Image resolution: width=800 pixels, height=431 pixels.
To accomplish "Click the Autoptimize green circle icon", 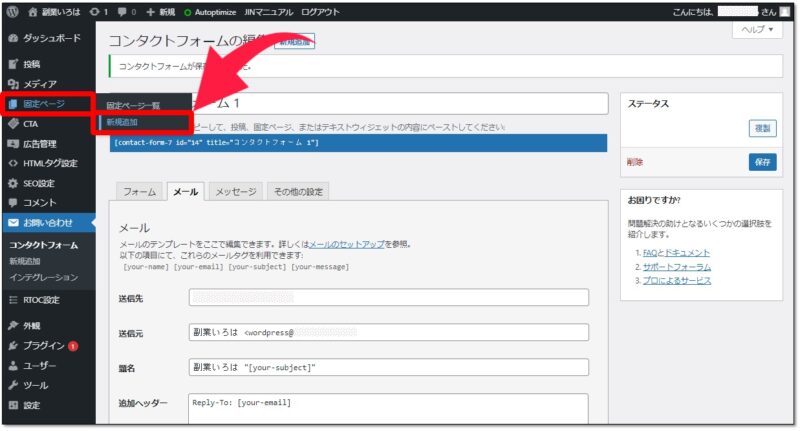I will [187, 12].
